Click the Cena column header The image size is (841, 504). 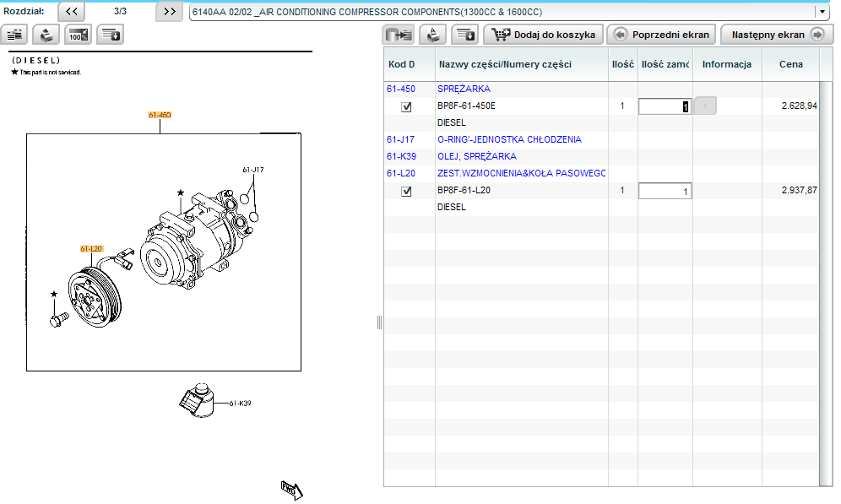[x=790, y=65]
